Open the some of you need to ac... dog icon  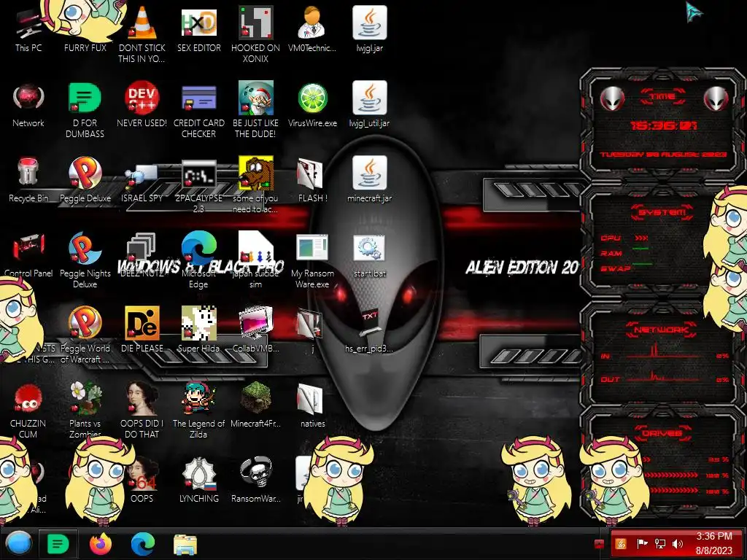[255, 172]
